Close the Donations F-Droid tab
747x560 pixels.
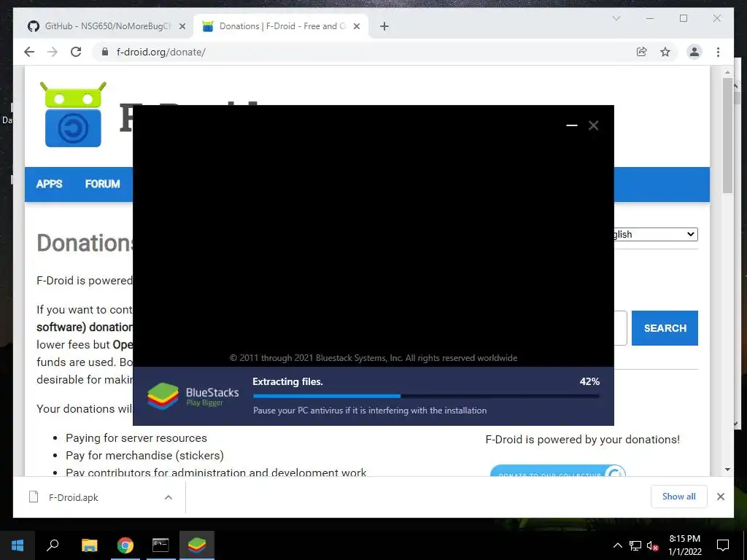pos(356,26)
